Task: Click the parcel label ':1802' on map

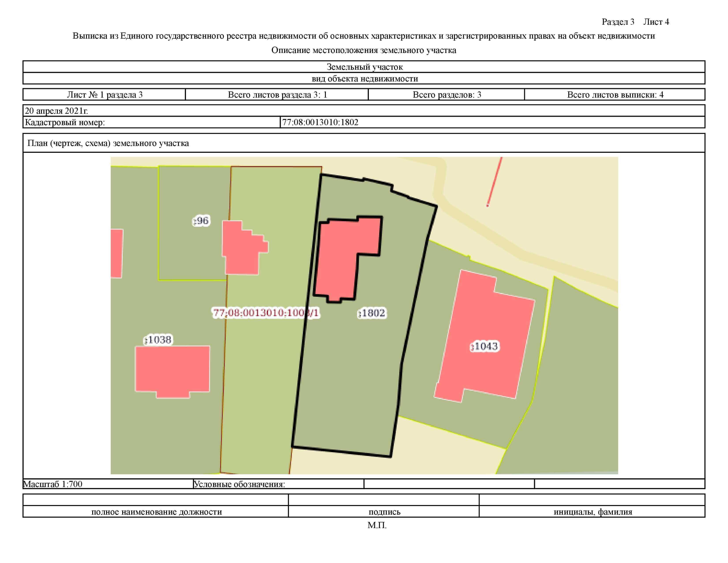Action: coord(372,313)
